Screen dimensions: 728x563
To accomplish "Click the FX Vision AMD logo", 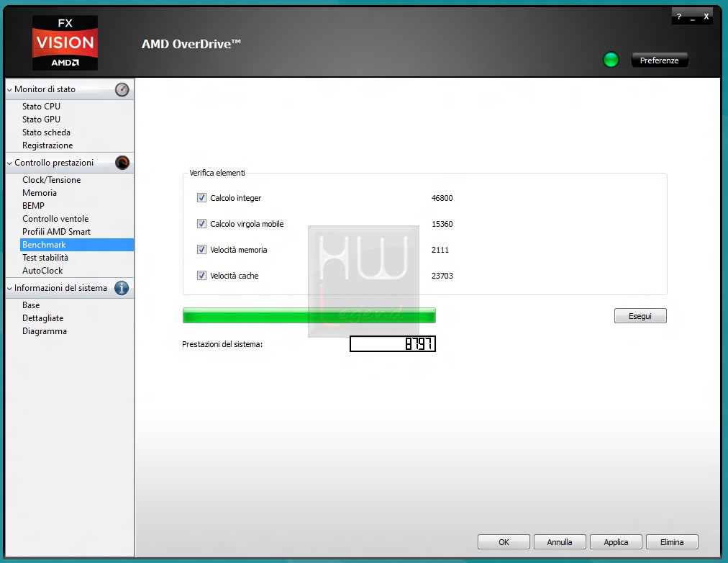I will [65, 42].
